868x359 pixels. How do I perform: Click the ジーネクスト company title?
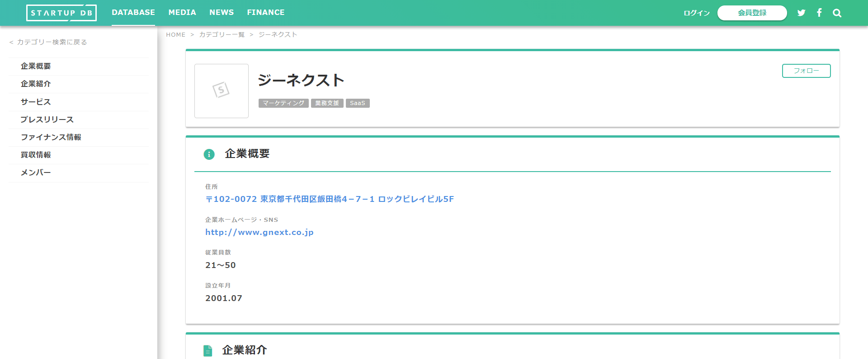pyautogui.click(x=301, y=80)
